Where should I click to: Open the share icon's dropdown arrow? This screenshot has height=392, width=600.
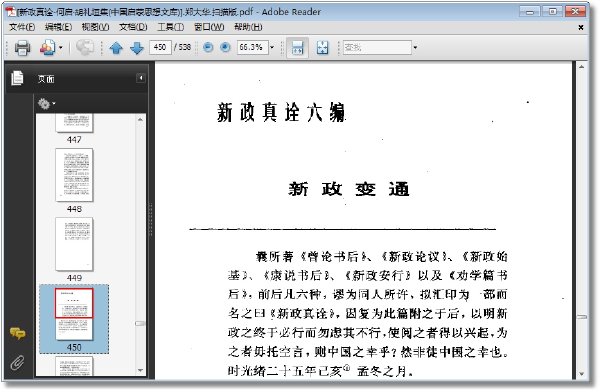60,48
